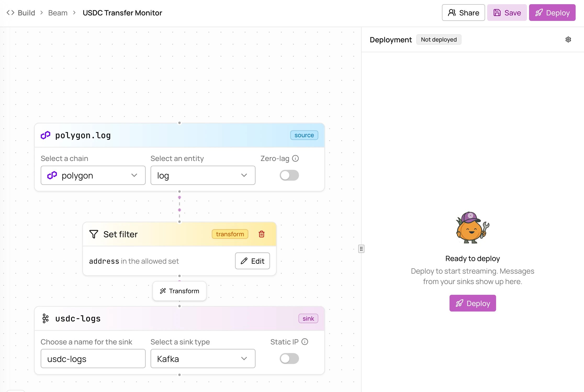Screen dimensions: 584x392
Task: Click the polygon logo in source header
Action: coord(46,135)
